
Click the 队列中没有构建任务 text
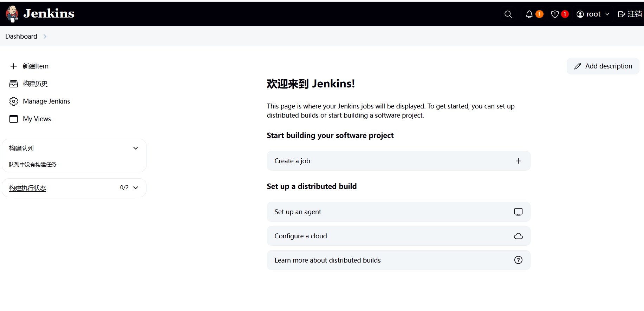tap(33, 164)
